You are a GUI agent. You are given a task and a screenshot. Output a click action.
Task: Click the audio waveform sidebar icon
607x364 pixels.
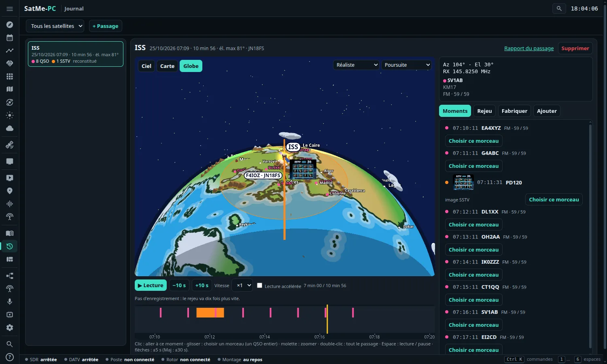coord(10,204)
